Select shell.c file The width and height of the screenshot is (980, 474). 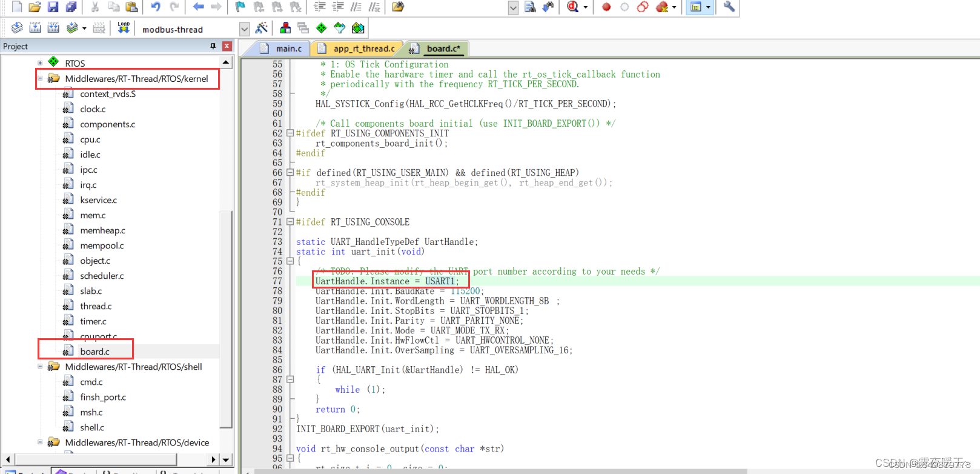pyautogui.click(x=92, y=427)
